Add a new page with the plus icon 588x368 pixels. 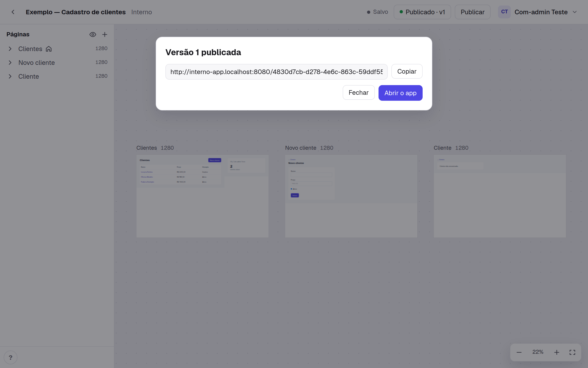[105, 34]
